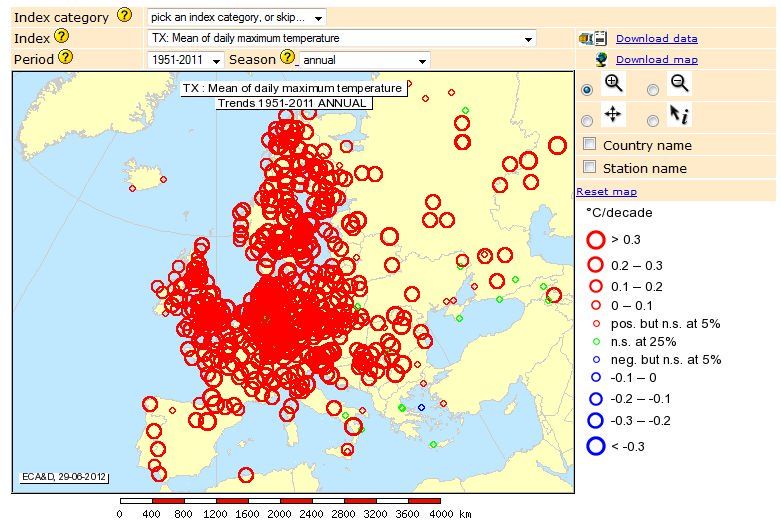
Task: Click the '0.2 – 0.3' legend entry
Action: point(625,265)
